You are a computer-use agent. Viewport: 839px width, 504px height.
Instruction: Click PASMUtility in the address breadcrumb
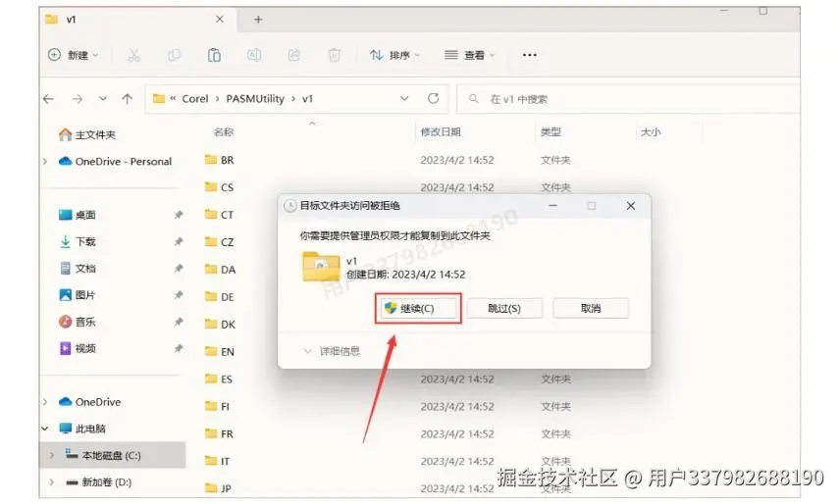[x=255, y=99]
